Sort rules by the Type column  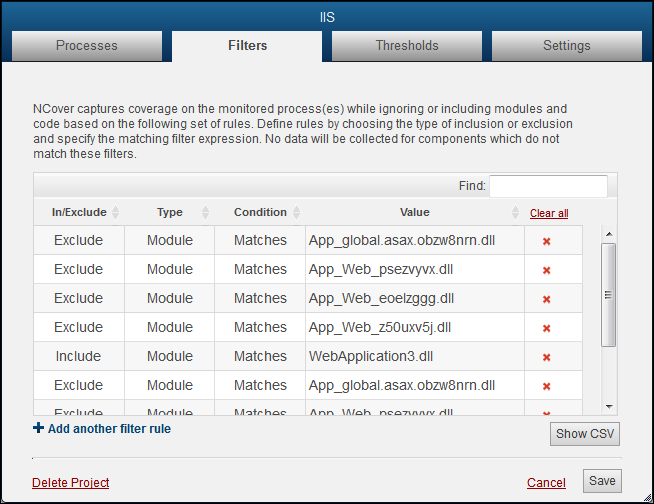pyautogui.click(x=170, y=212)
